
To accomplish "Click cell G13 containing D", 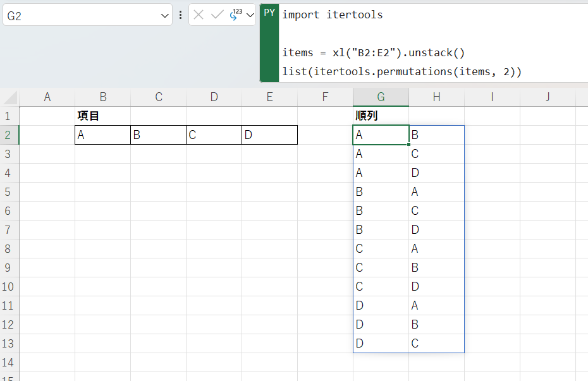I will click(381, 344).
